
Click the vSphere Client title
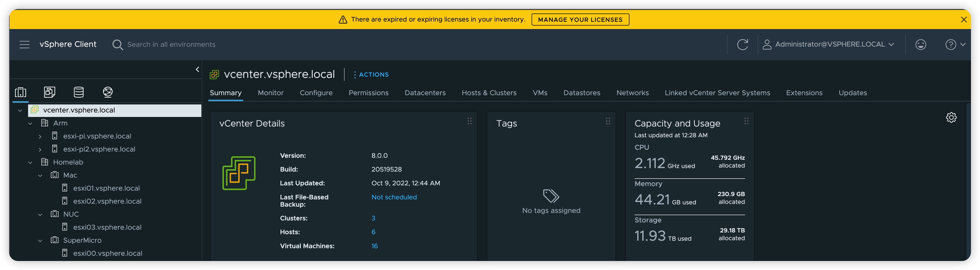[x=68, y=44]
